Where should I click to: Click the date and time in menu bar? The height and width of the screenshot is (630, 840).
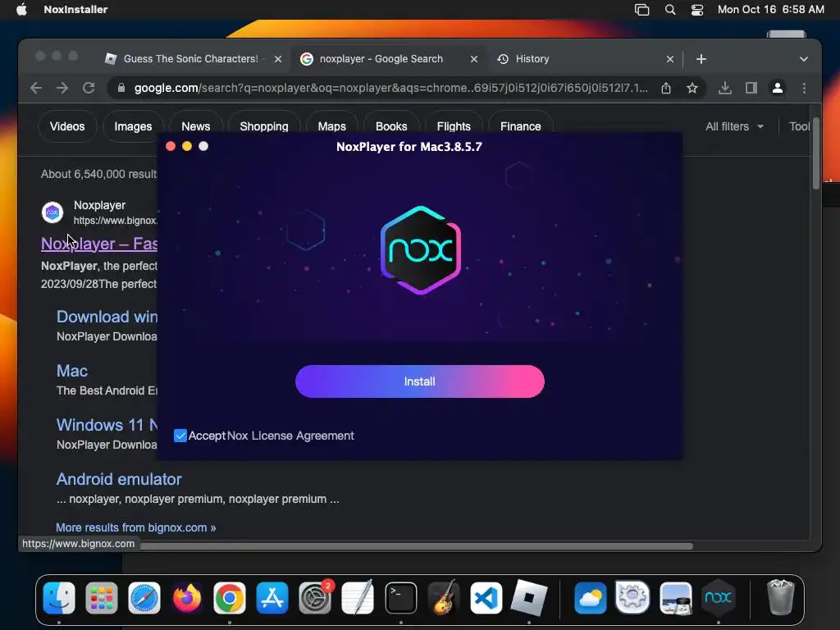(771, 10)
